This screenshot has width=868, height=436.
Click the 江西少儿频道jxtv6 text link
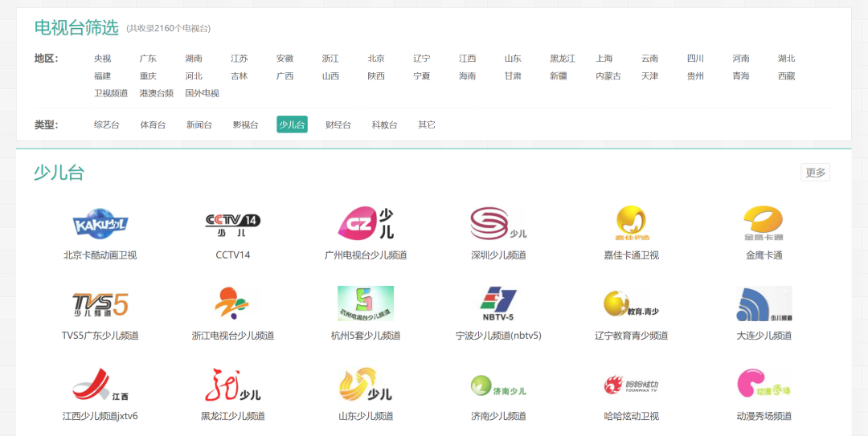click(100, 416)
